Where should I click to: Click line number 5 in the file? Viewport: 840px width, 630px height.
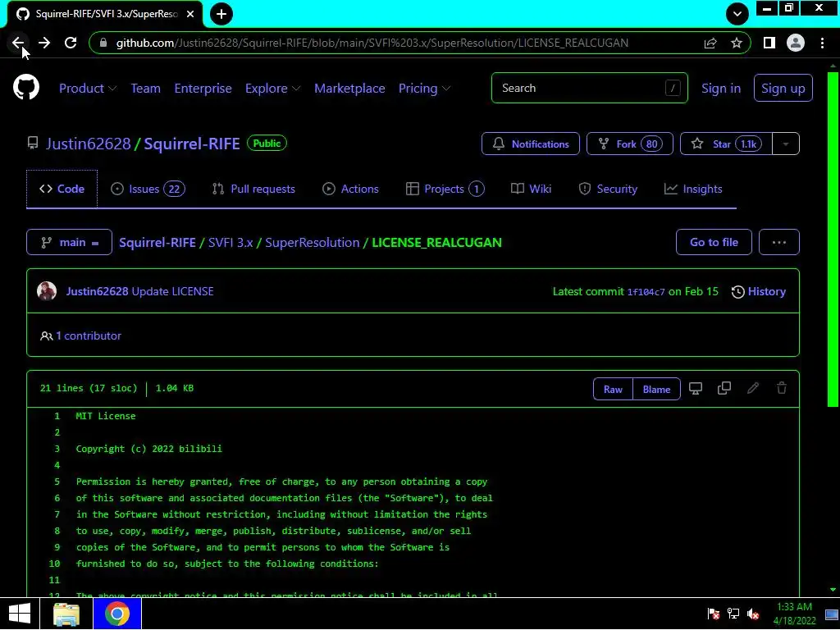pyautogui.click(x=57, y=482)
